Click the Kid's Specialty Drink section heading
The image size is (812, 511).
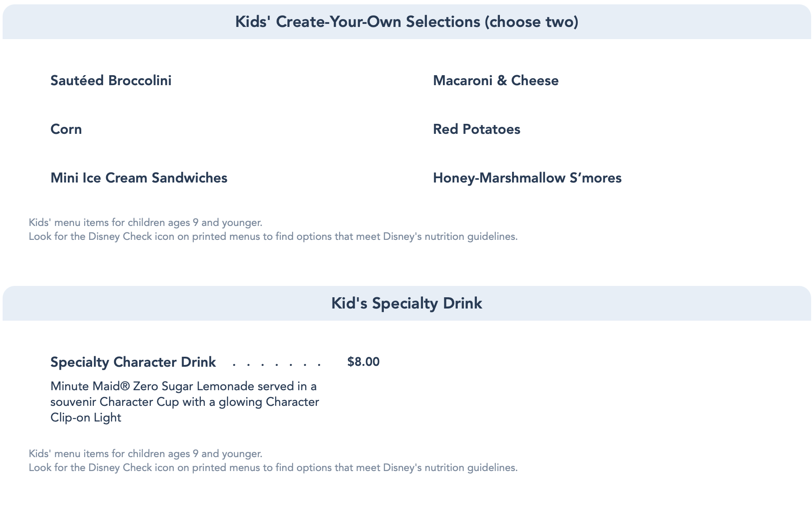pyautogui.click(x=406, y=303)
